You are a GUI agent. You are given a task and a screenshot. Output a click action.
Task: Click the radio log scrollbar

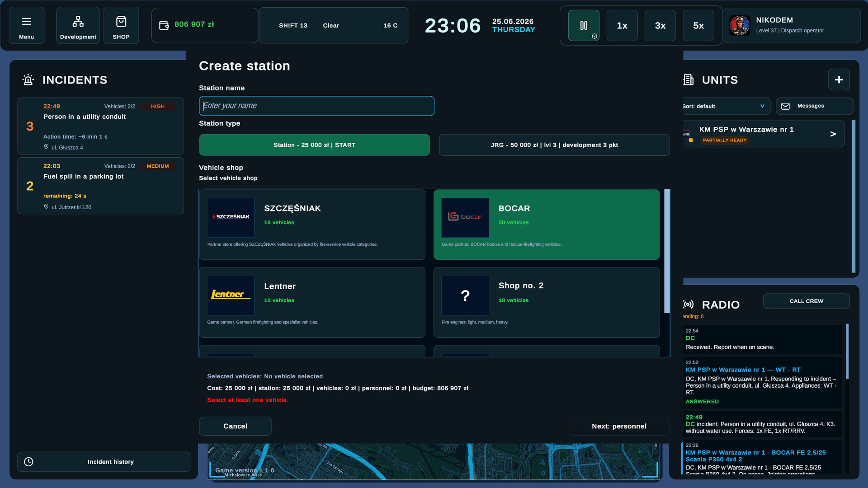[847, 351]
